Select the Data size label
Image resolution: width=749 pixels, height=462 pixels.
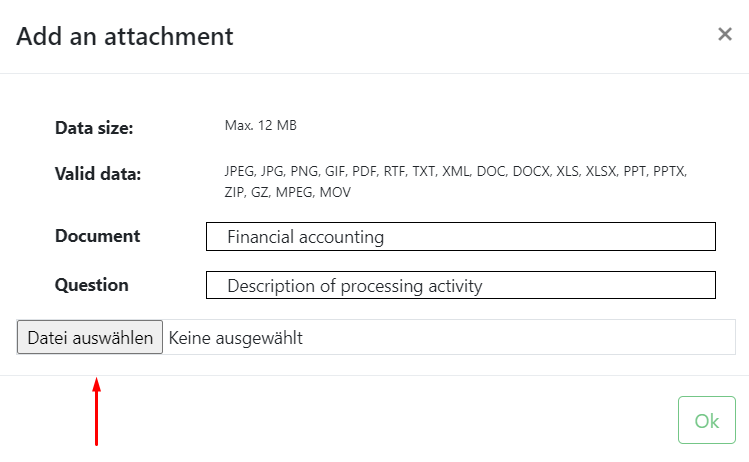point(94,128)
